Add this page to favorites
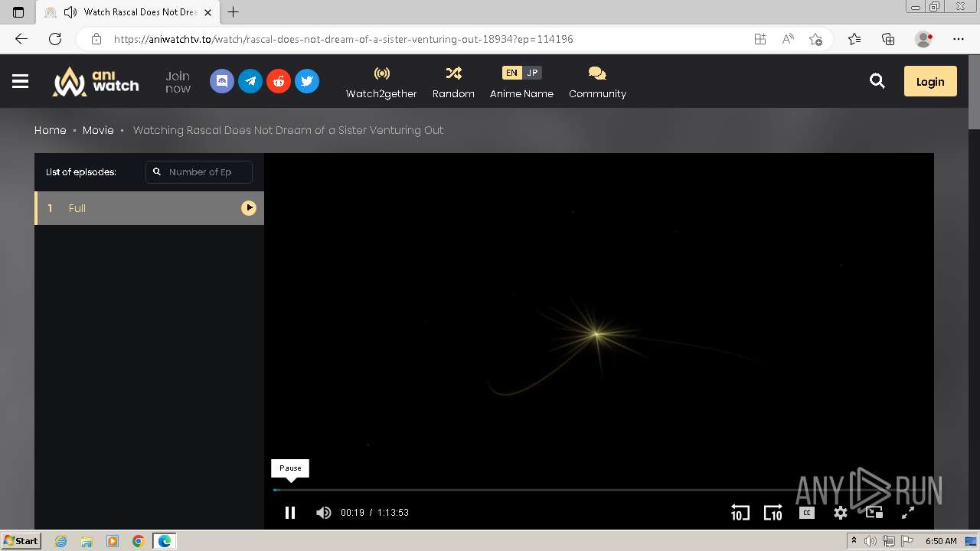 point(815,39)
